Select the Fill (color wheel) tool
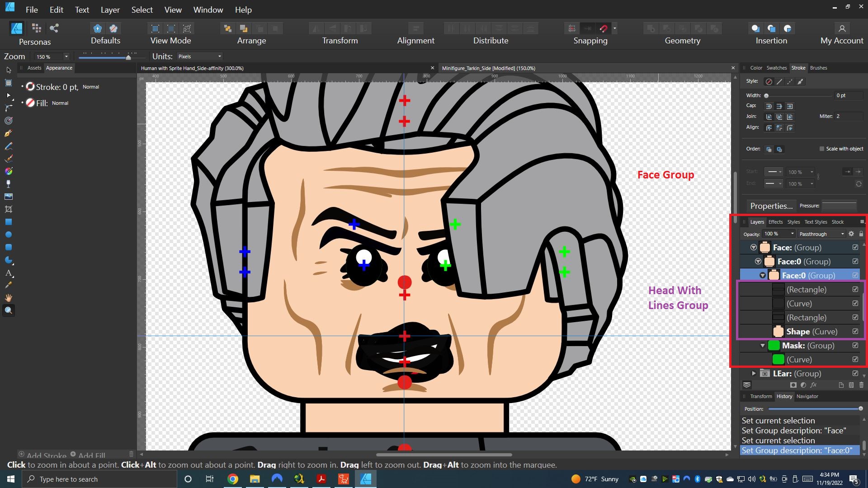Viewport: 868px width, 488px height. (x=9, y=171)
